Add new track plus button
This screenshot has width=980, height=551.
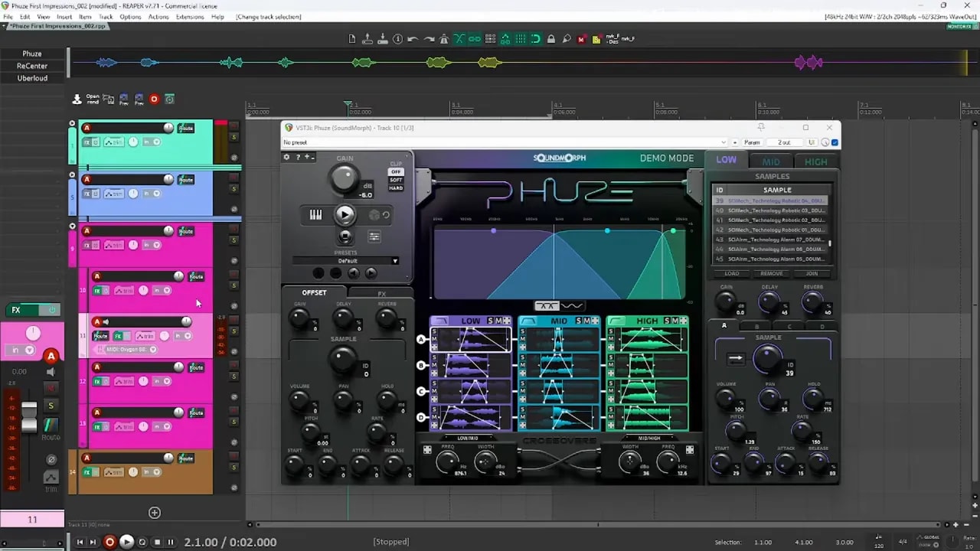tap(155, 513)
